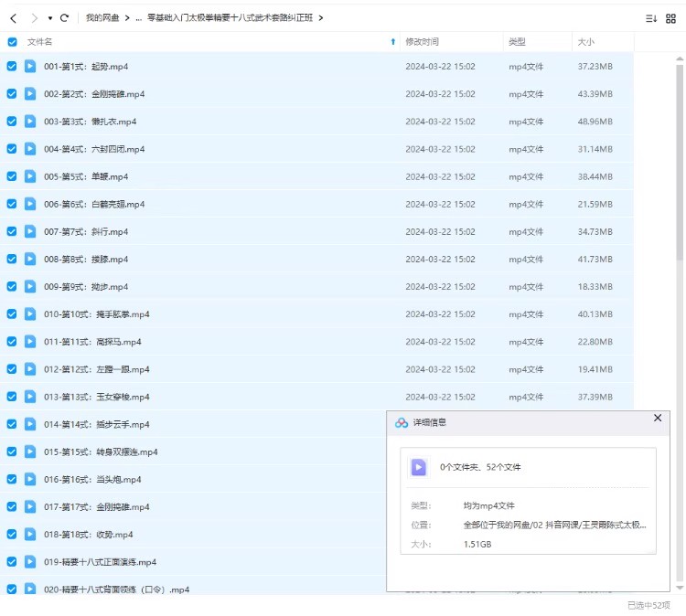Click the back navigation arrow

13,18
